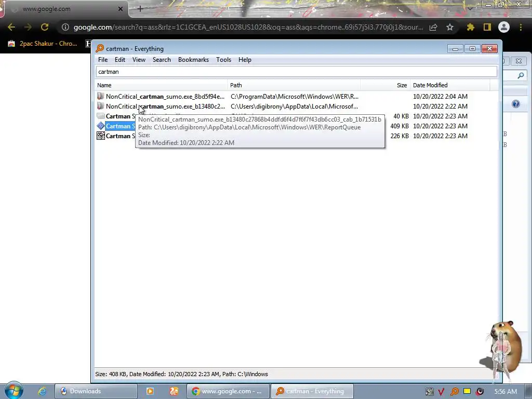Sort results by Date Modified column header
532x399 pixels.
tap(450, 85)
